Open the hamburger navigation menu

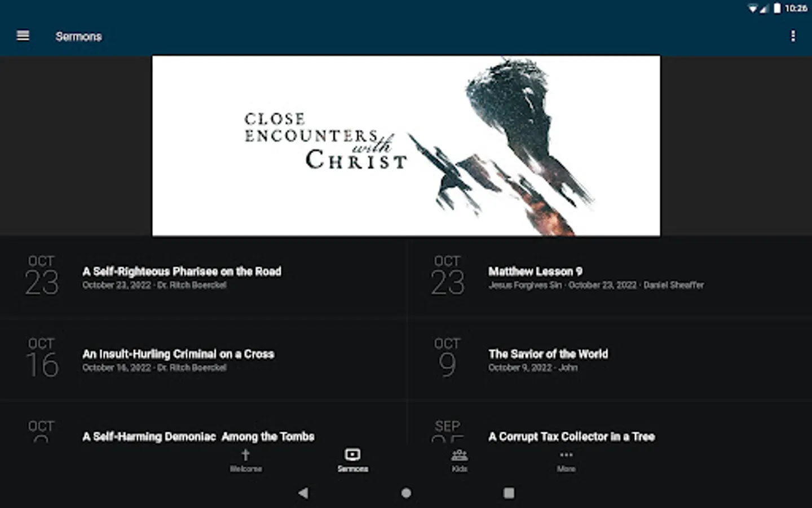point(23,36)
